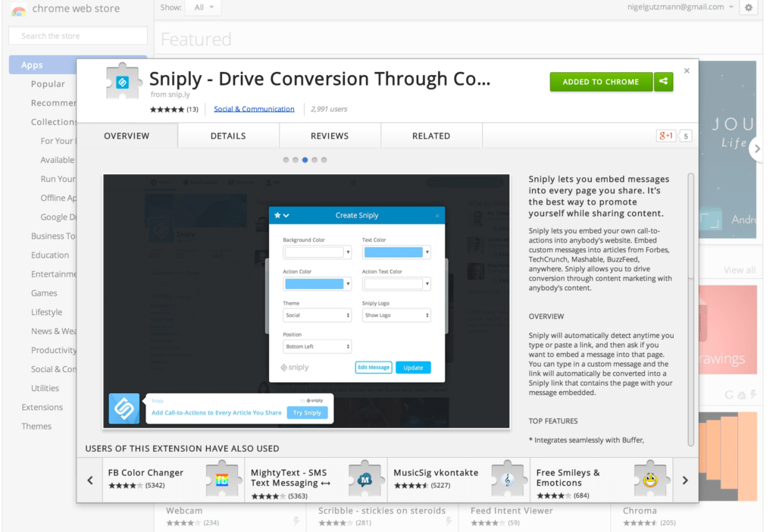Switch to the Reviews tab

tap(330, 136)
